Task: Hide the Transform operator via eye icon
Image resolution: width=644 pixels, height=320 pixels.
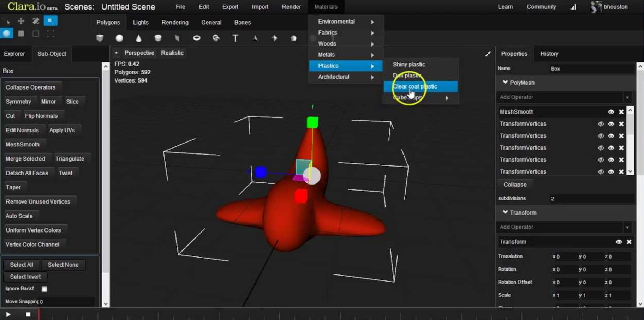Action: pyautogui.click(x=619, y=242)
